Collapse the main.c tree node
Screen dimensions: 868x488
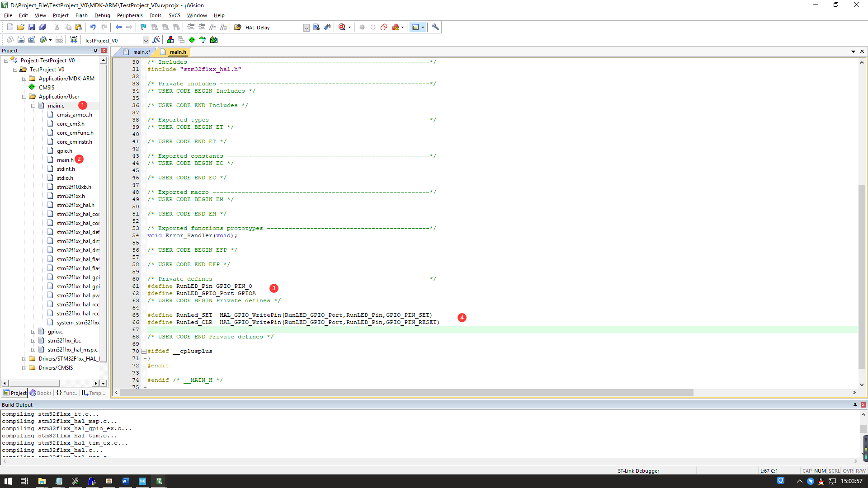(x=33, y=106)
